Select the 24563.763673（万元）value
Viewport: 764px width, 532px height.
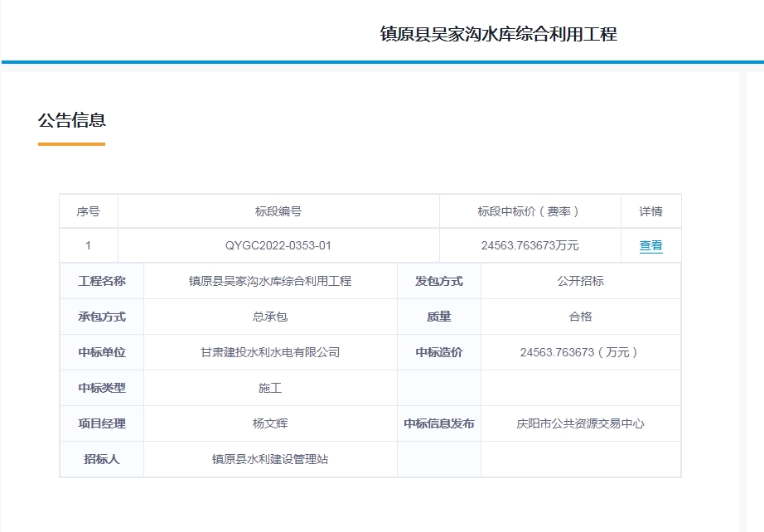(580, 352)
